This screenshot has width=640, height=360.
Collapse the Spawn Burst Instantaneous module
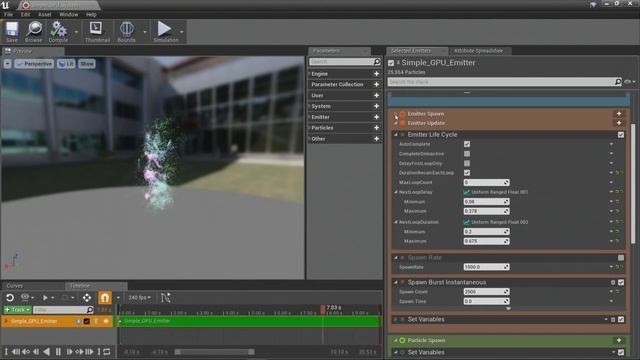[396, 282]
